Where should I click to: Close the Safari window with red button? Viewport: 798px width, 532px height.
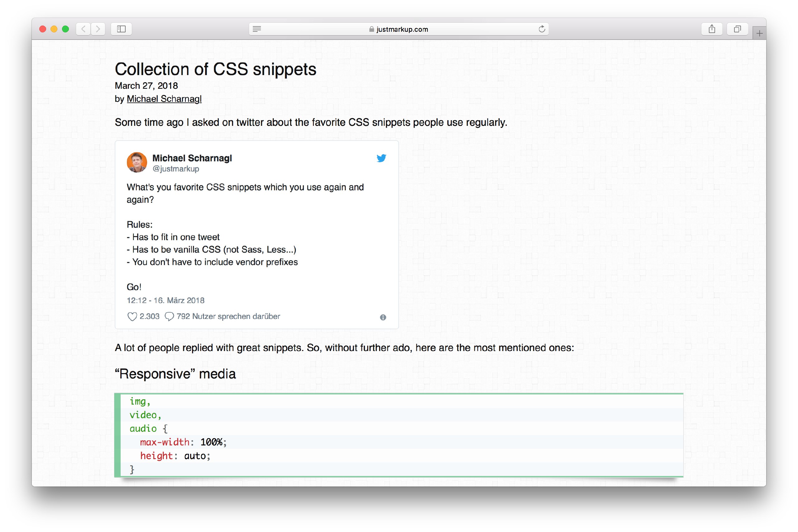[43, 29]
